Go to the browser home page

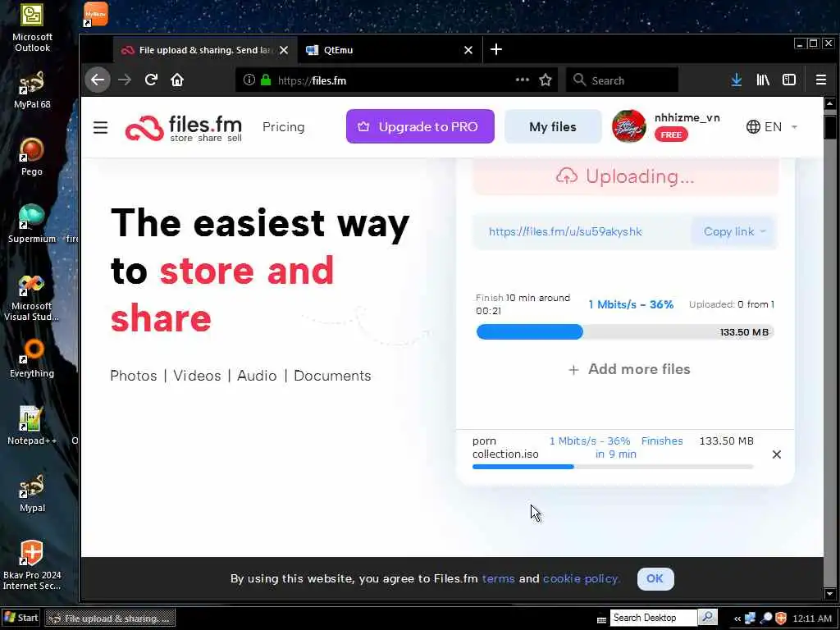pos(177,80)
